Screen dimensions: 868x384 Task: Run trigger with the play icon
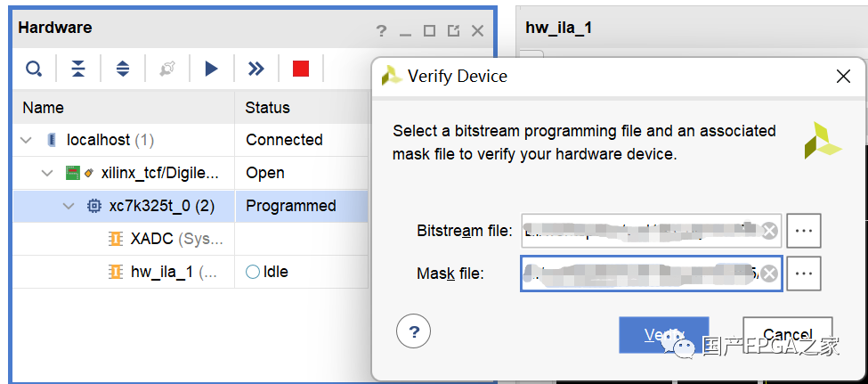click(211, 69)
